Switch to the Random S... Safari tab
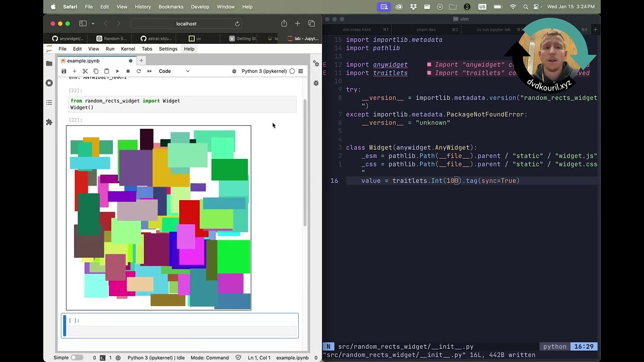The width and height of the screenshot is (644, 362). click(112, 38)
